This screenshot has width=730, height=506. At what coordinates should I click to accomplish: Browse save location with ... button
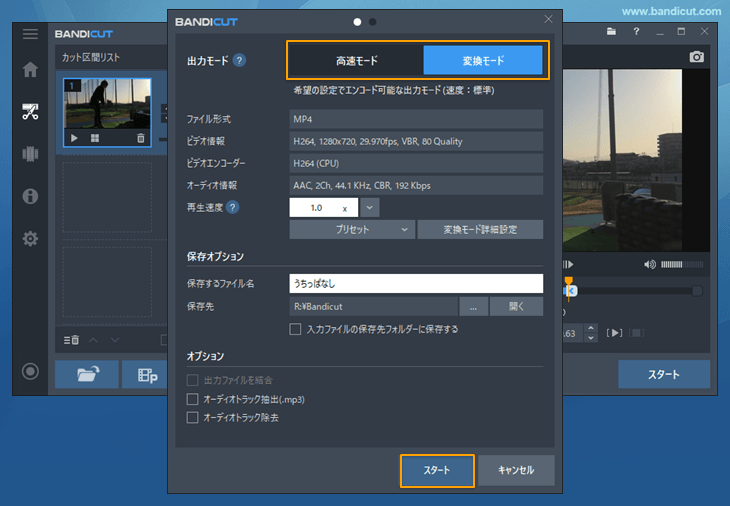click(473, 307)
